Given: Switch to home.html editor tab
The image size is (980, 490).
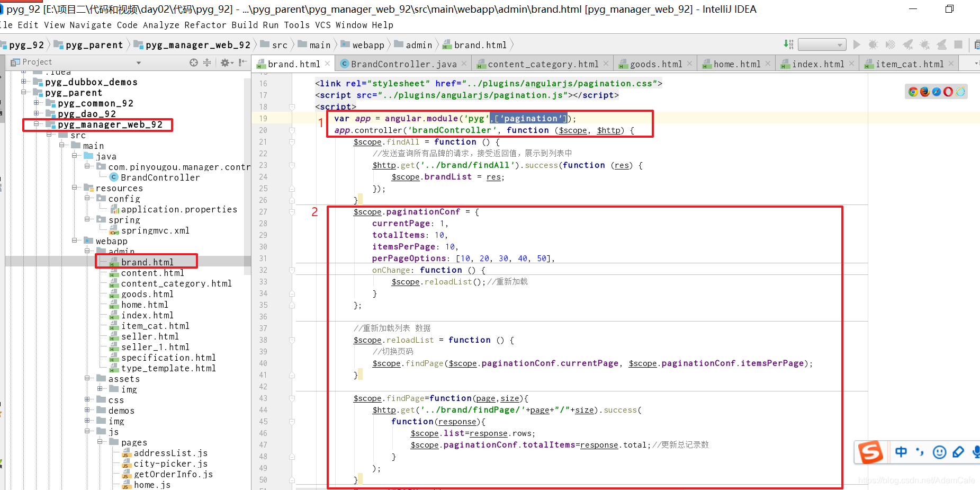Looking at the screenshot, I should coord(736,64).
